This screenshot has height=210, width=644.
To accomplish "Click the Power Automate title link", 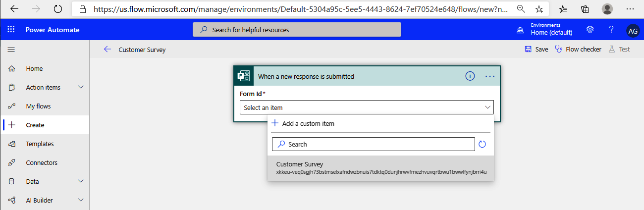I will (x=53, y=30).
